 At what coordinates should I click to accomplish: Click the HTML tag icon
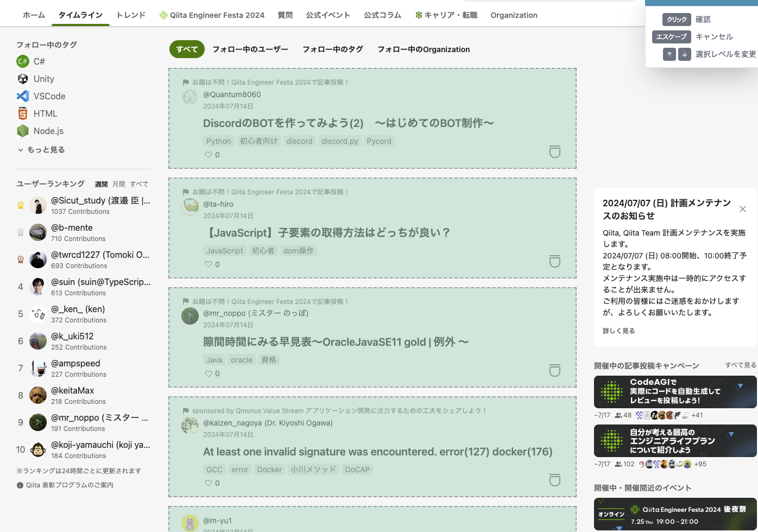pyautogui.click(x=22, y=113)
